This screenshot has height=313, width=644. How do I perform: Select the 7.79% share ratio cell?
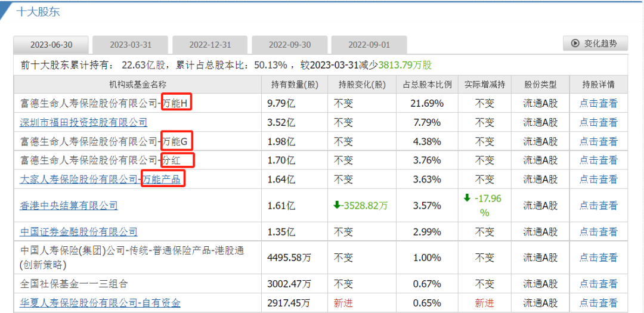tap(427, 122)
